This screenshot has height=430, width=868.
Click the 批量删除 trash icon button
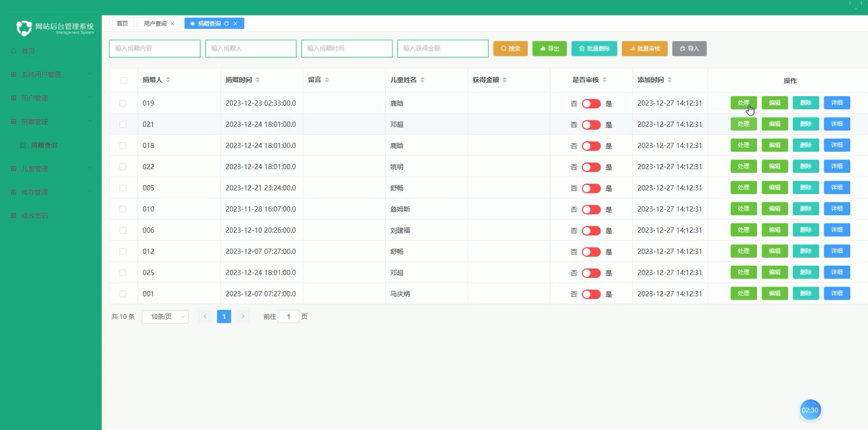[582, 48]
